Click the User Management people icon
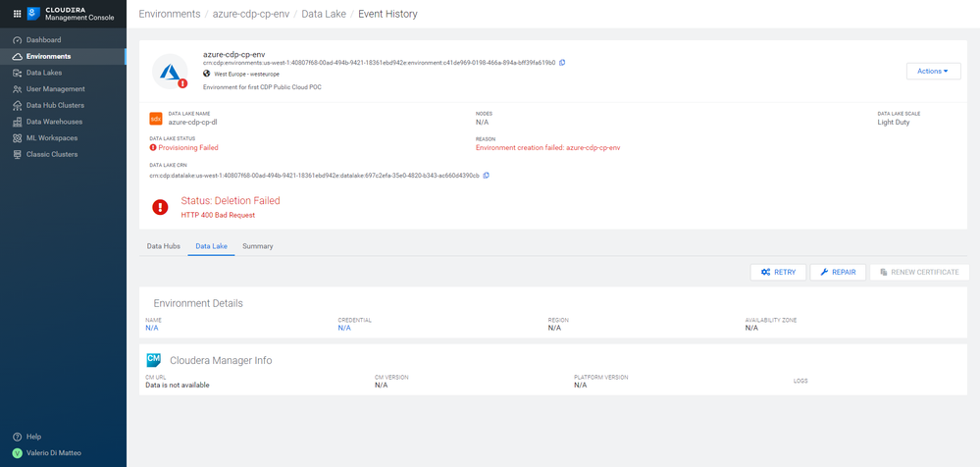 (18, 88)
